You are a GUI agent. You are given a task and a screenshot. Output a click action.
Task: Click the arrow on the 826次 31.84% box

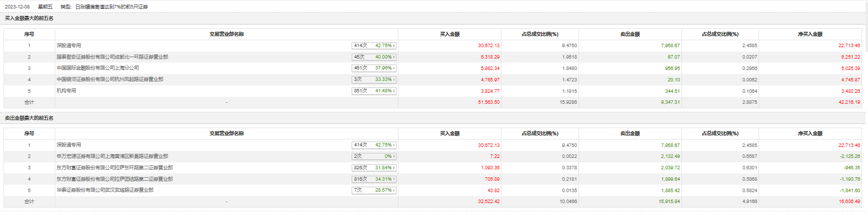click(394, 168)
